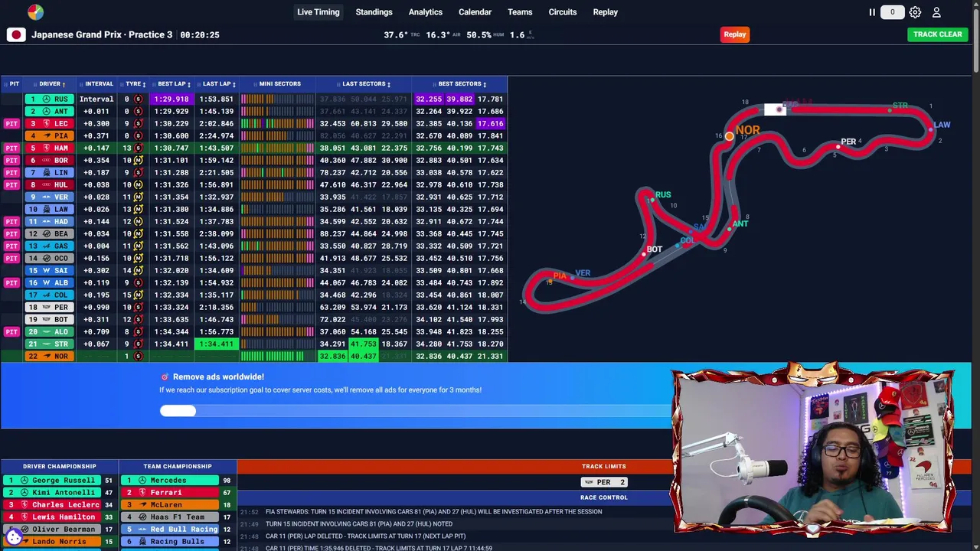The height and width of the screenshot is (551, 980).
Task: Click purple best lap 1:29.918
Action: coord(171,99)
